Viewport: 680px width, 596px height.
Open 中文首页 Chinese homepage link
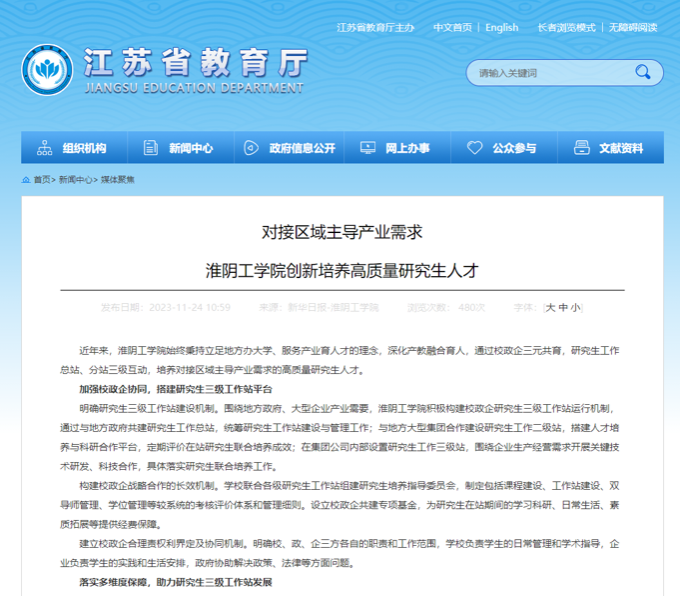pyautogui.click(x=452, y=27)
